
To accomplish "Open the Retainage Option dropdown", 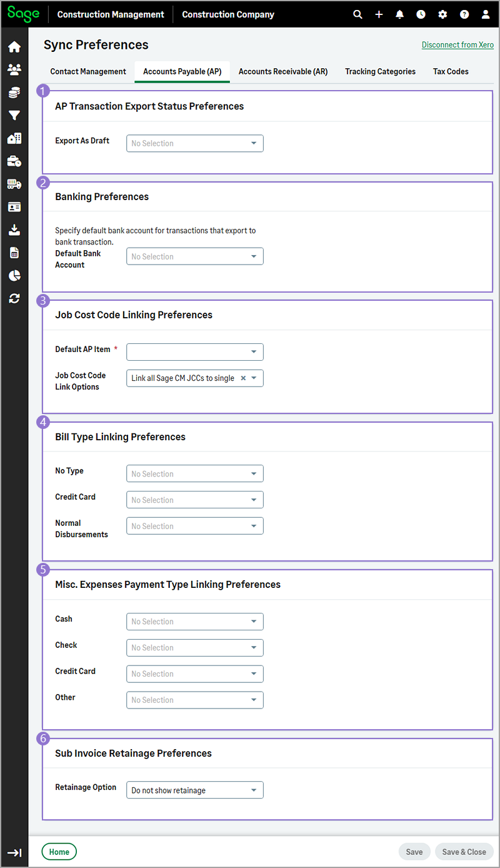I will click(194, 790).
